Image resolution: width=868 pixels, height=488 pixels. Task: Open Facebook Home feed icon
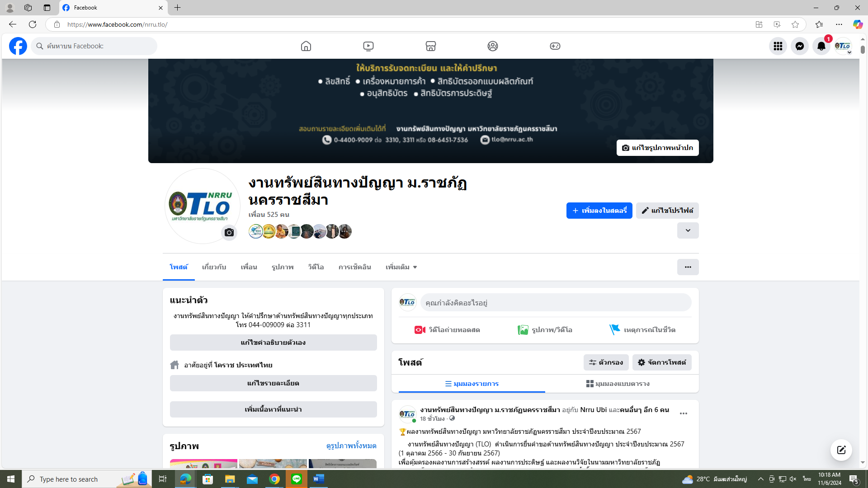[x=306, y=46]
